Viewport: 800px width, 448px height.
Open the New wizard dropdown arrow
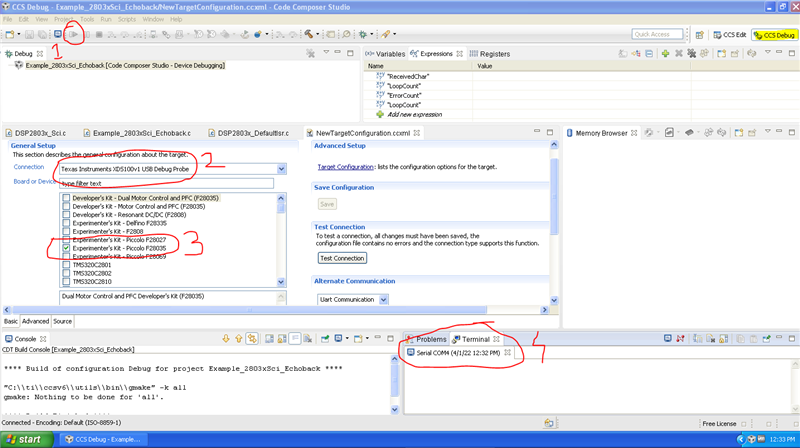(x=19, y=35)
